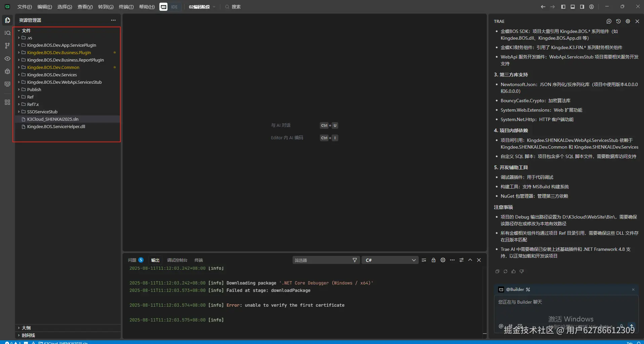Image resolution: width=644 pixels, height=344 pixels.
Task: Toggle the bottom panel layout button
Action: (x=573, y=7)
